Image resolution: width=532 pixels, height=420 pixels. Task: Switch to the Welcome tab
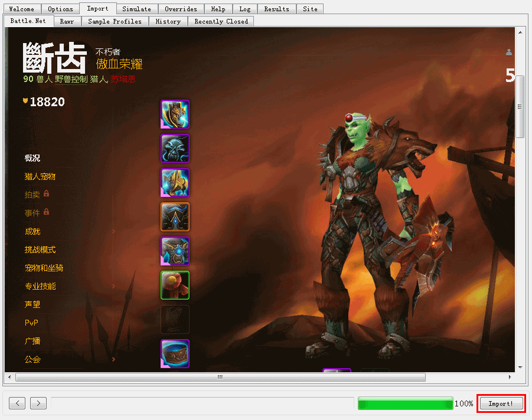click(x=22, y=9)
